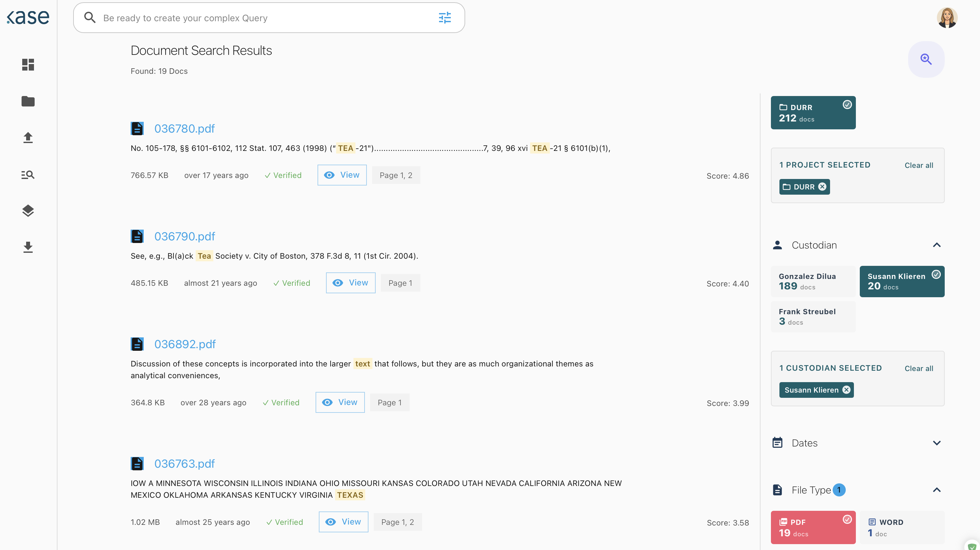Screen dimensions: 980x550
Task: Open the dashboard icon in sidebar
Action: click(28, 65)
